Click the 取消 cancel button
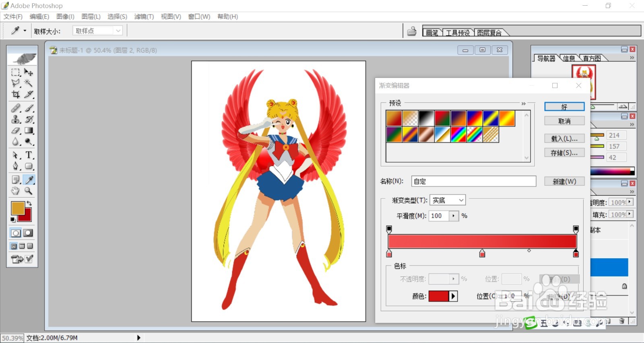This screenshot has width=644, height=343. (564, 121)
